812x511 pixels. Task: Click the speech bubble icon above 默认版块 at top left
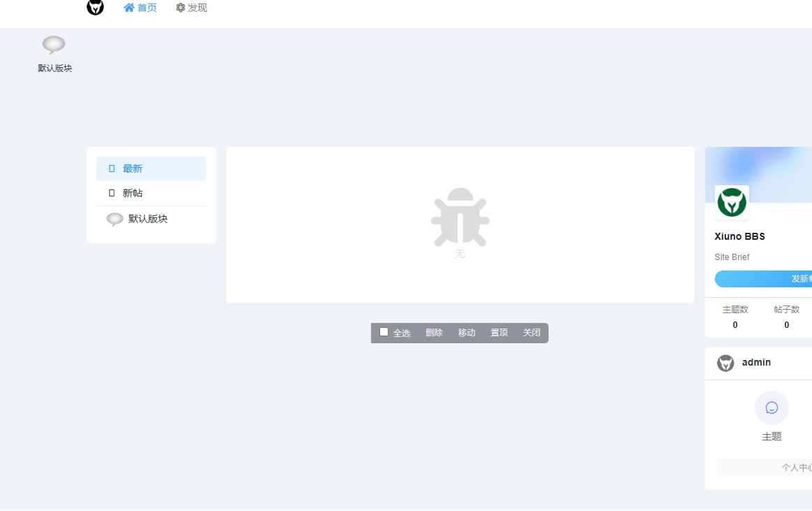point(54,45)
